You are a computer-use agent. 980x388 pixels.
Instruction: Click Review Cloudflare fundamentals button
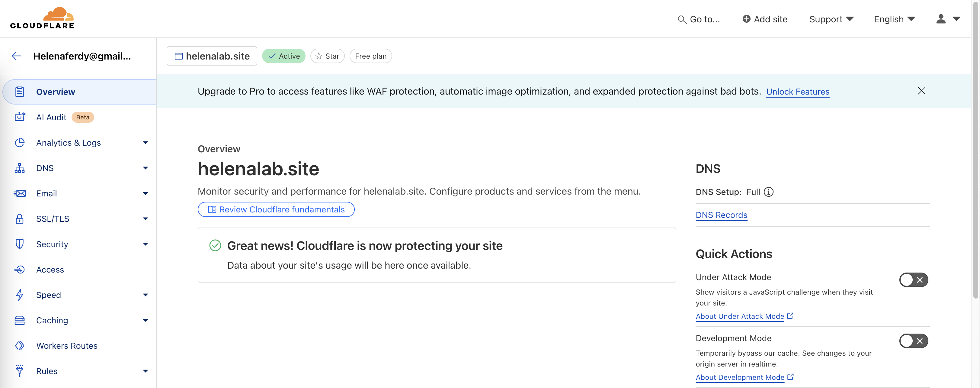click(x=276, y=209)
